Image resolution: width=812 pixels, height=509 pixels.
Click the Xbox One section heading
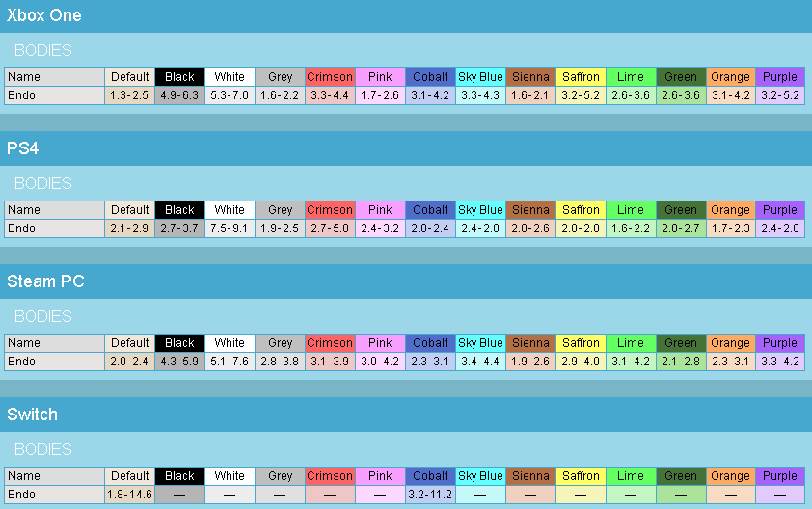44,15
